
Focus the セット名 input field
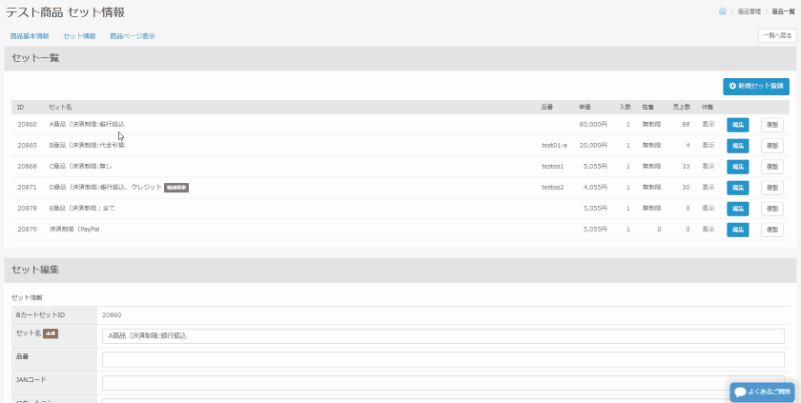(x=443, y=336)
